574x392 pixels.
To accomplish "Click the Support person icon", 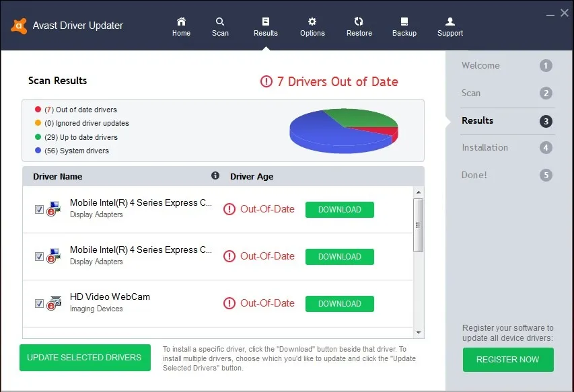I will coord(449,22).
